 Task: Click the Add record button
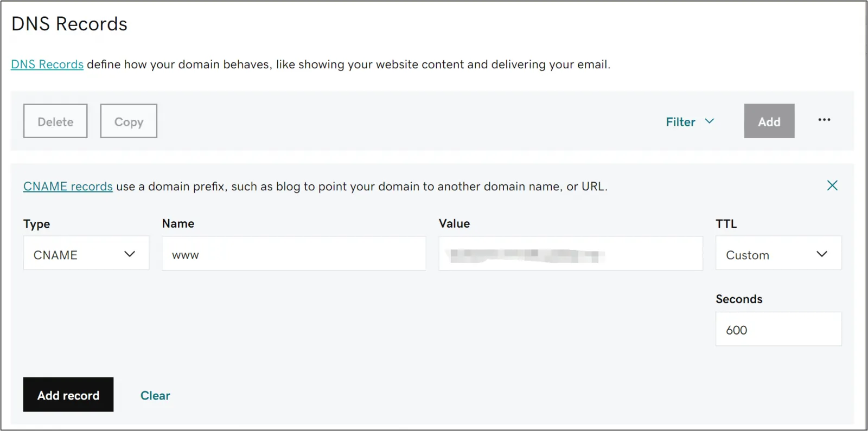pos(68,395)
